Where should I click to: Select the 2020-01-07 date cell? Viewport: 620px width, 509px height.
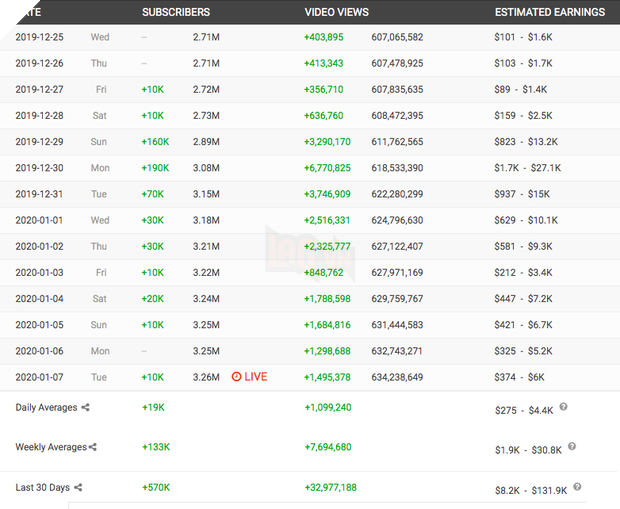tap(39, 376)
